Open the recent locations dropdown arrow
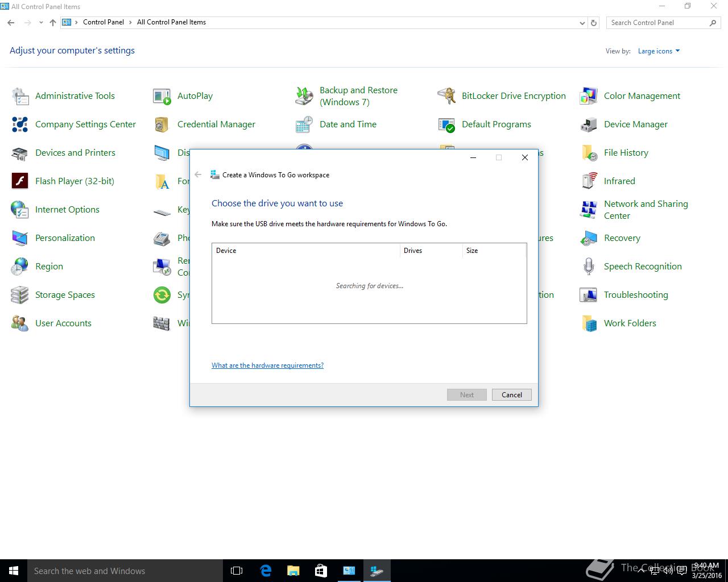Screen dimensions: 728x582 click(x=41, y=23)
